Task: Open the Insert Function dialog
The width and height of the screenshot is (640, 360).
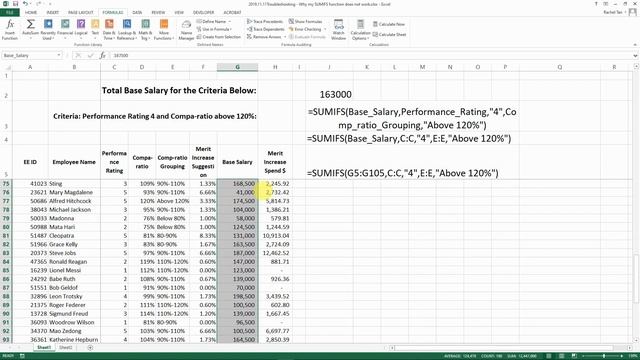Action: tap(10, 30)
